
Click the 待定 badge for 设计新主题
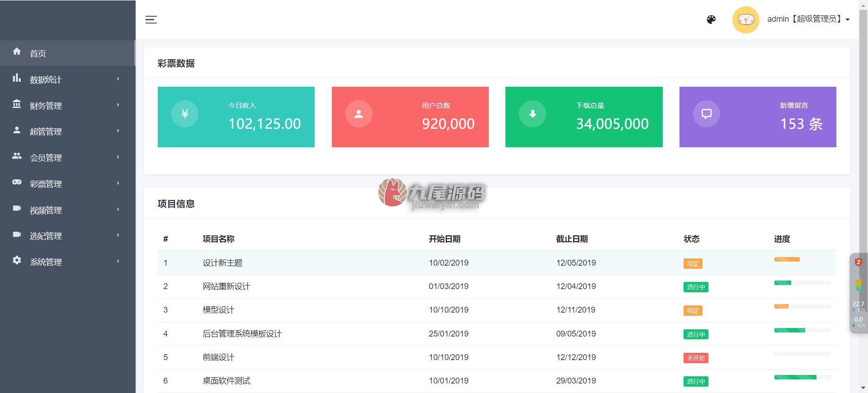pyautogui.click(x=693, y=263)
